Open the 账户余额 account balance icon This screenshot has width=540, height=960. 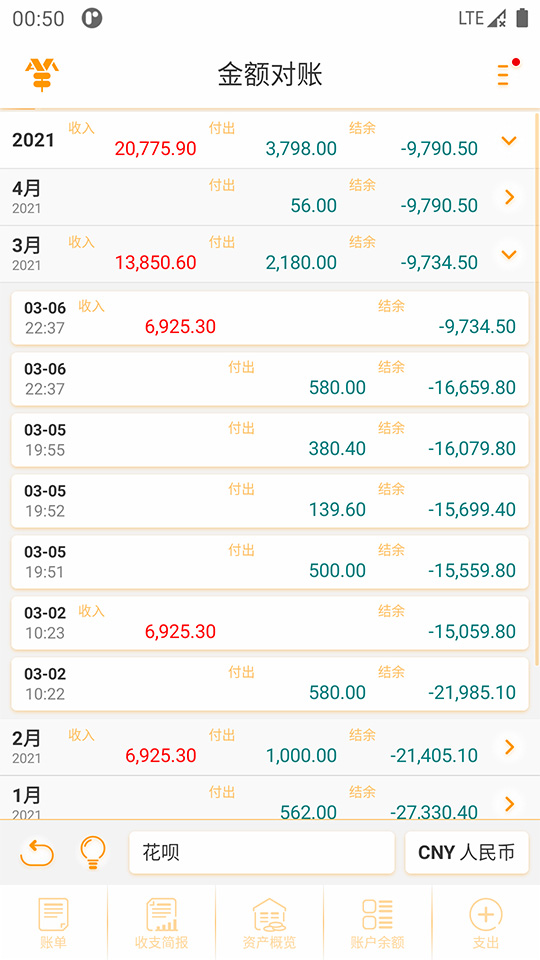pyautogui.click(x=378, y=923)
